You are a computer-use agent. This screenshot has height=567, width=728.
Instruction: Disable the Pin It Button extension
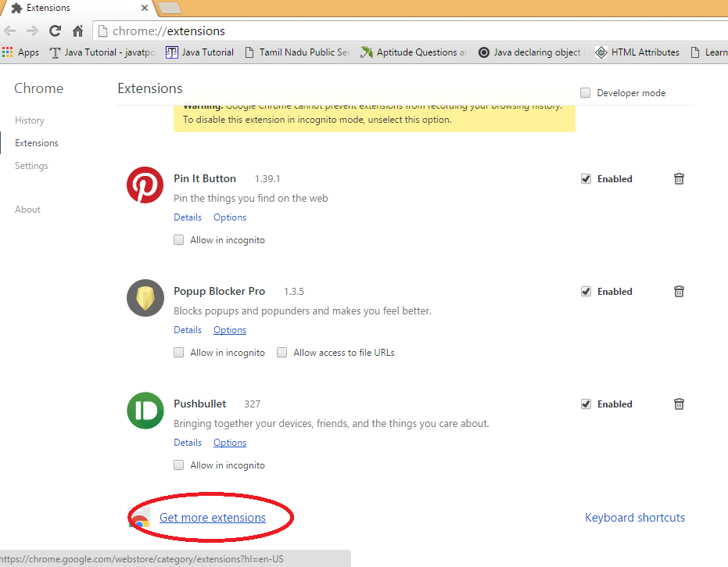click(586, 179)
